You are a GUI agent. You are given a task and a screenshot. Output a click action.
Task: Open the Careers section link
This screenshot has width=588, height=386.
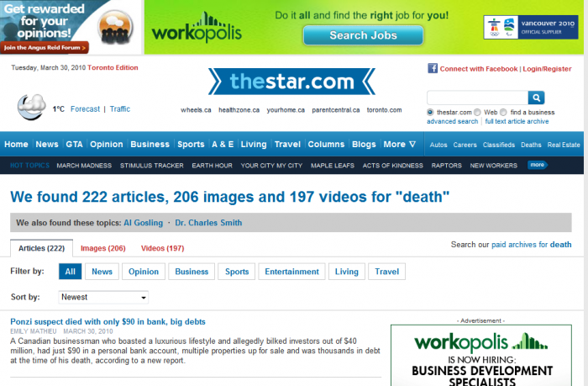click(x=465, y=145)
